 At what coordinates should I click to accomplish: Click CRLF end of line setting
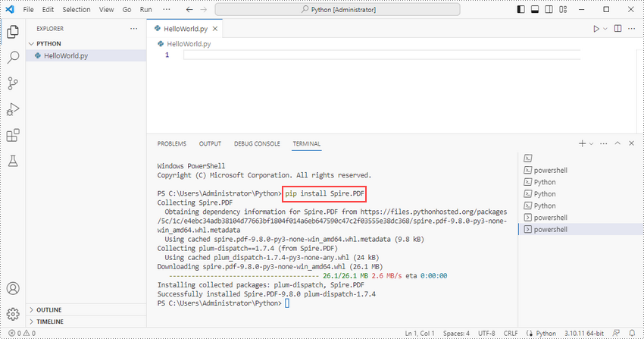pyautogui.click(x=511, y=333)
